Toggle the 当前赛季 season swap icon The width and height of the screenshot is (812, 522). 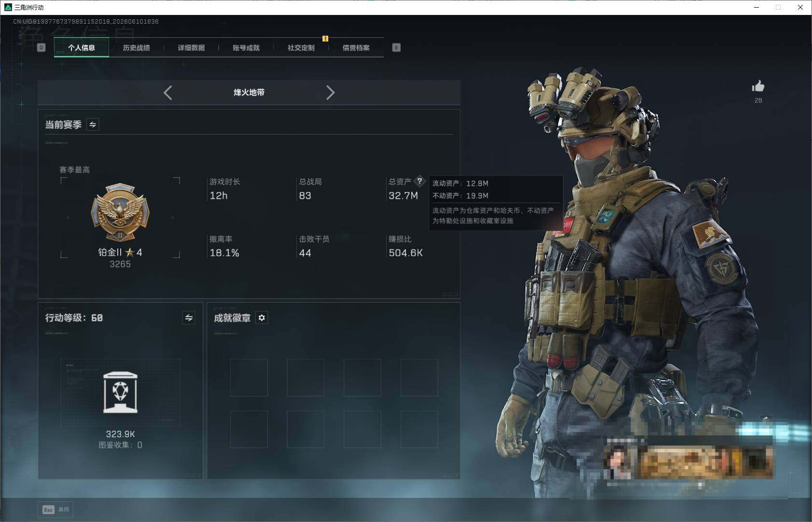click(93, 124)
